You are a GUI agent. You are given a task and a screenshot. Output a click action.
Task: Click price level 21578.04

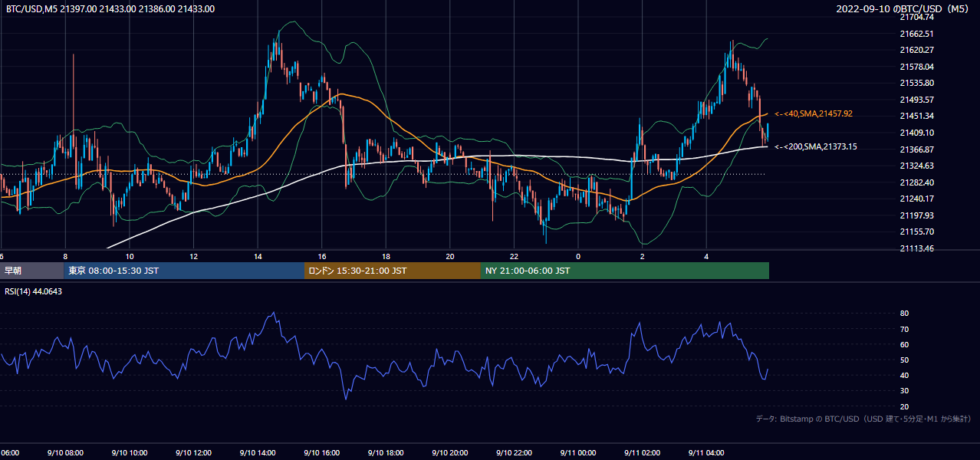tap(916, 67)
